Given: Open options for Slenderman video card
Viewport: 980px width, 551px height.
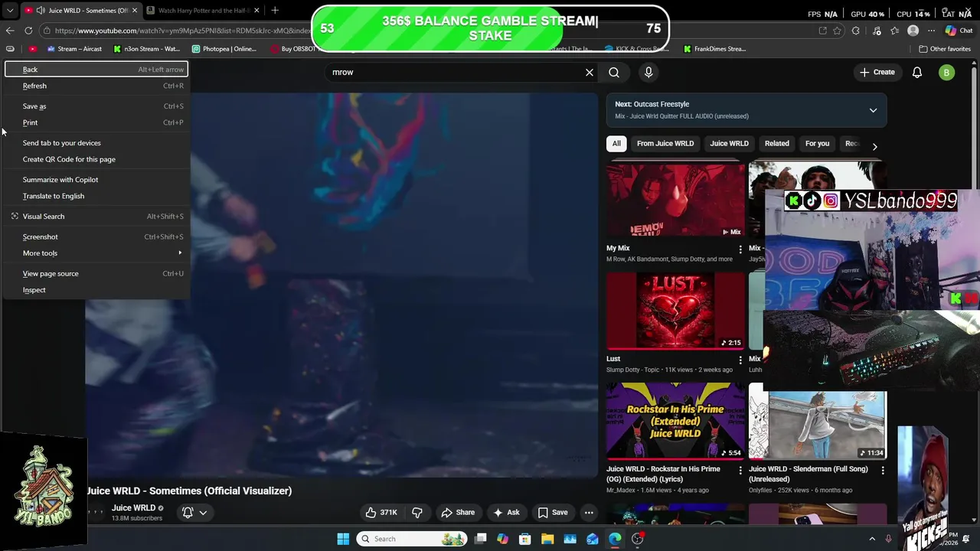Looking at the screenshot, I should coord(882,470).
